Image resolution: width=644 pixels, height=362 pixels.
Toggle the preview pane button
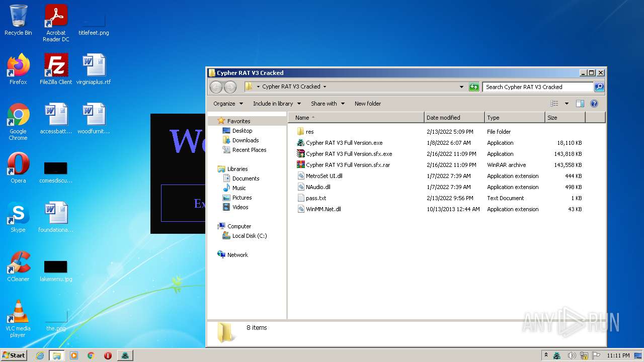point(580,104)
